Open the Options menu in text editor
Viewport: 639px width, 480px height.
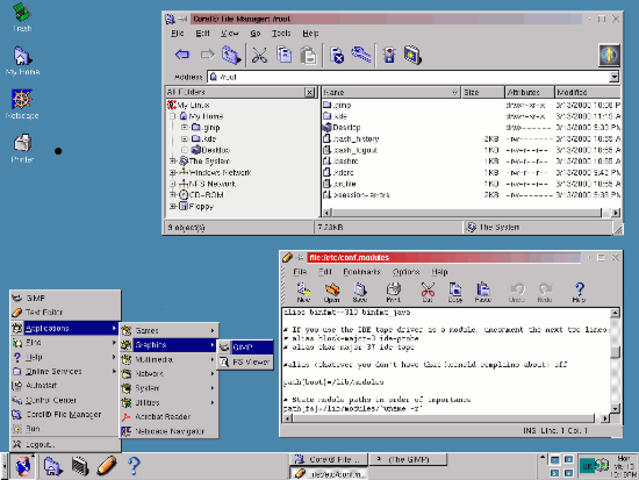(406, 272)
